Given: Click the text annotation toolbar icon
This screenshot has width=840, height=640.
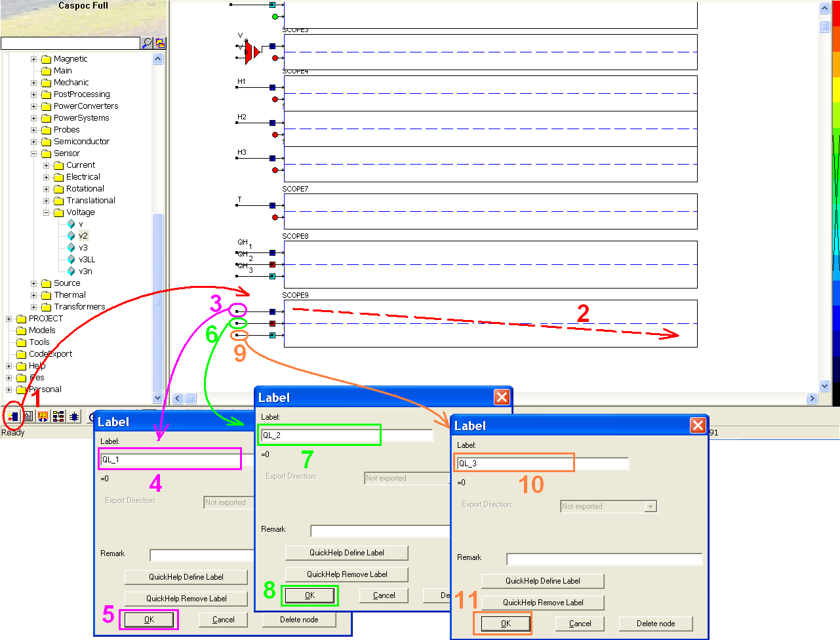Looking at the screenshot, I should (x=28, y=416).
